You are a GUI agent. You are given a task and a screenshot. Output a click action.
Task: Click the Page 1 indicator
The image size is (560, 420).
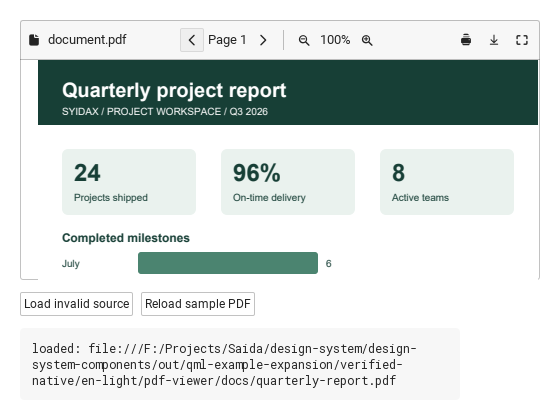(227, 40)
